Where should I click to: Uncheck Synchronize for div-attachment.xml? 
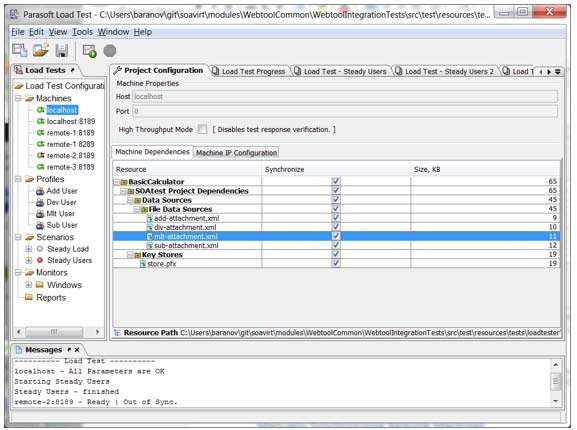pos(336,227)
